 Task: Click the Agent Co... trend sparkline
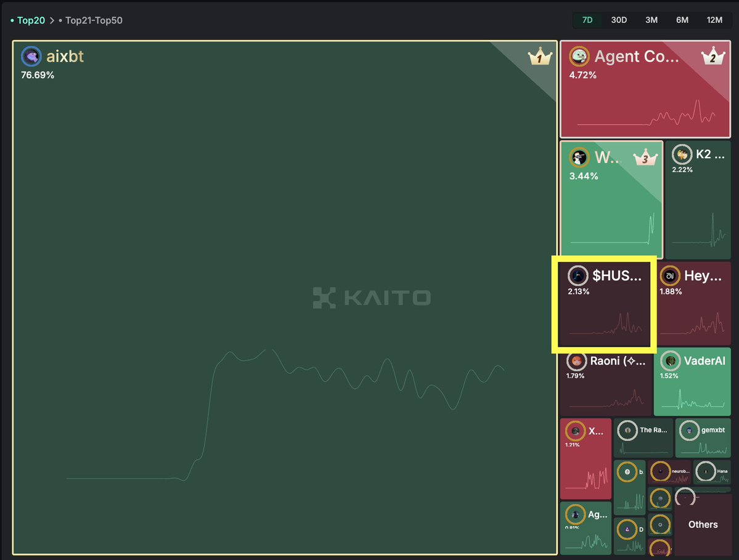click(646, 113)
